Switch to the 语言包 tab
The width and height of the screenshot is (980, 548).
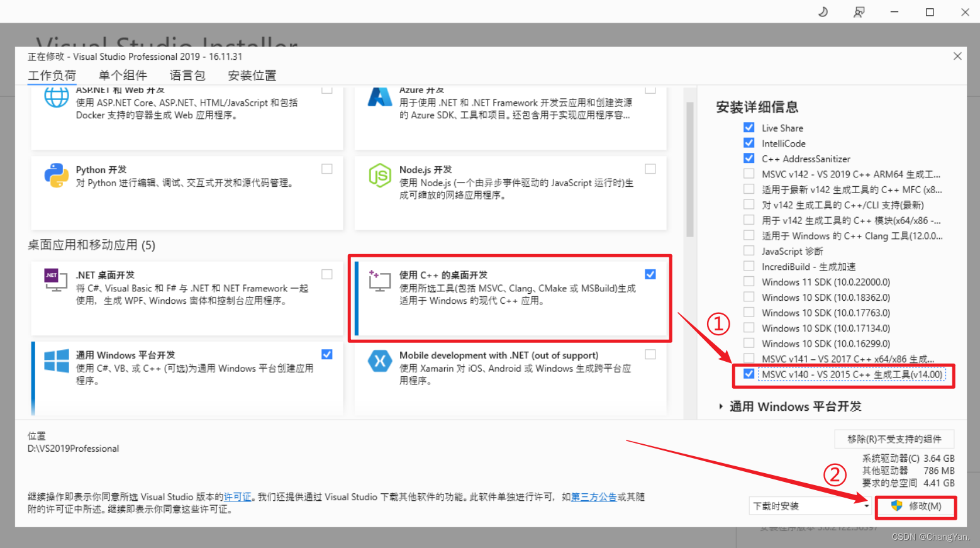187,75
